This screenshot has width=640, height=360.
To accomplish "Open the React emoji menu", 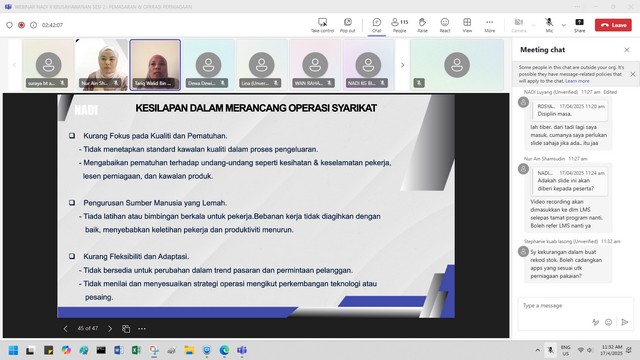I will tap(445, 25).
